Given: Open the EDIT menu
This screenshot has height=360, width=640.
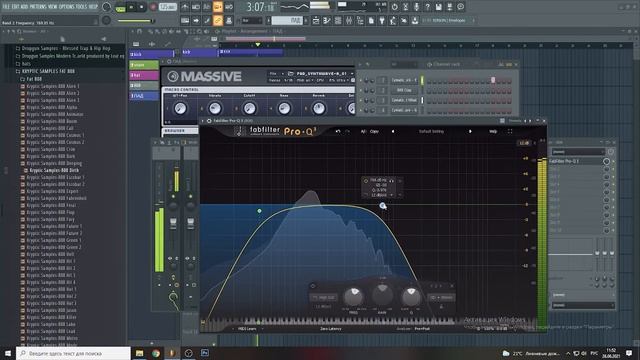Looking at the screenshot, I should point(16,7).
